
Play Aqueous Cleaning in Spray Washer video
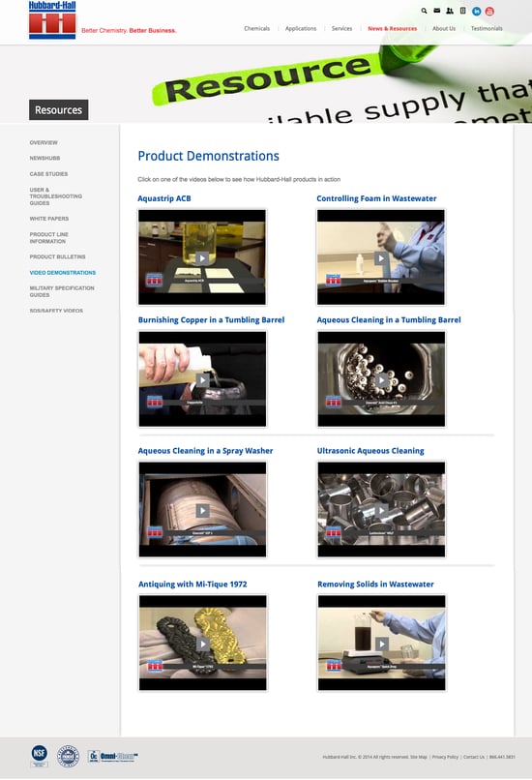202,510
